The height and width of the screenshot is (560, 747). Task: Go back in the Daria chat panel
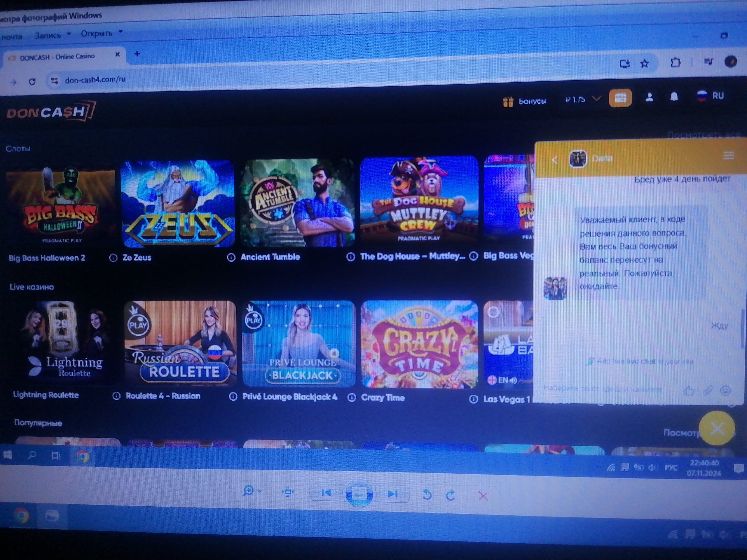point(555,160)
